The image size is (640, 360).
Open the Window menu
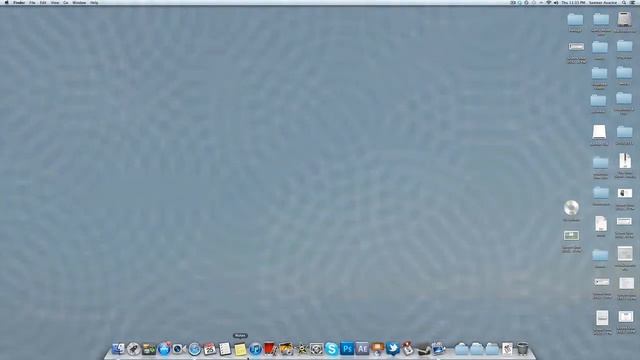coord(79,2)
